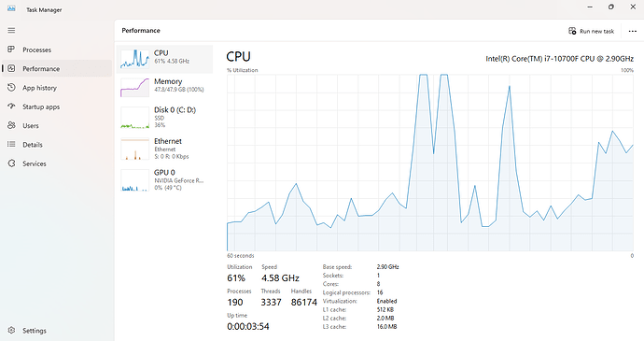Click the L3 cache 16.0 MB value
Viewport: 644px width, 341px height.
[x=387, y=327]
